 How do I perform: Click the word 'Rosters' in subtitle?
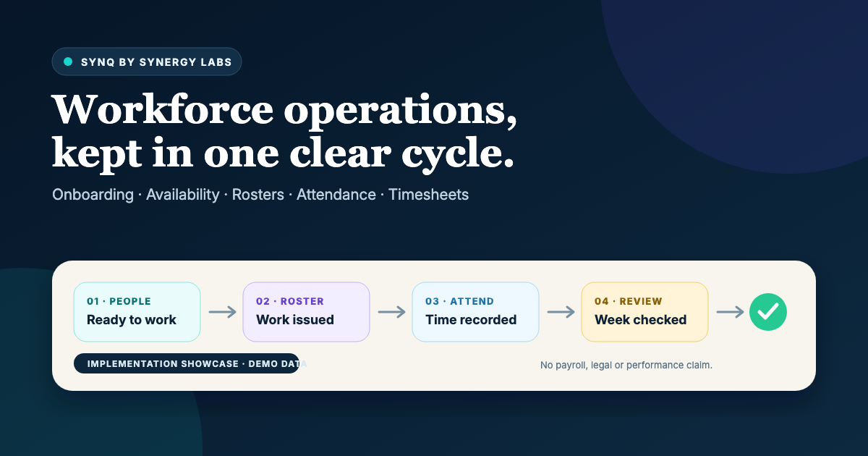(x=258, y=195)
